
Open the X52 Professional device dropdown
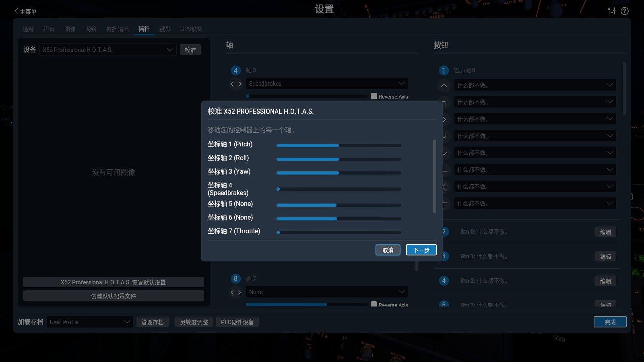108,49
